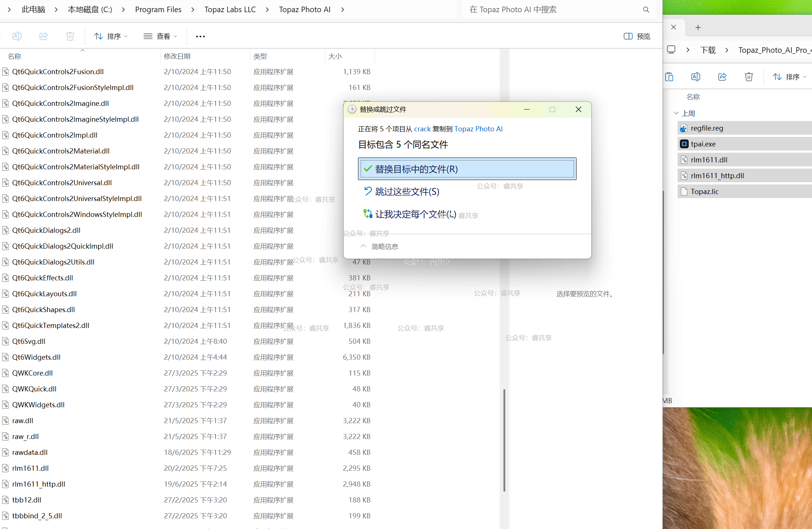Choose 让我决定每个文件(L) option

410,214
